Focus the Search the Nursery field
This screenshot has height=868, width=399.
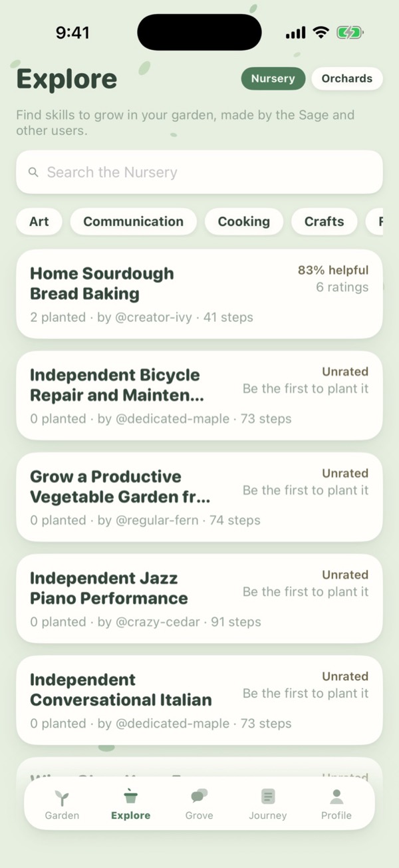click(199, 172)
